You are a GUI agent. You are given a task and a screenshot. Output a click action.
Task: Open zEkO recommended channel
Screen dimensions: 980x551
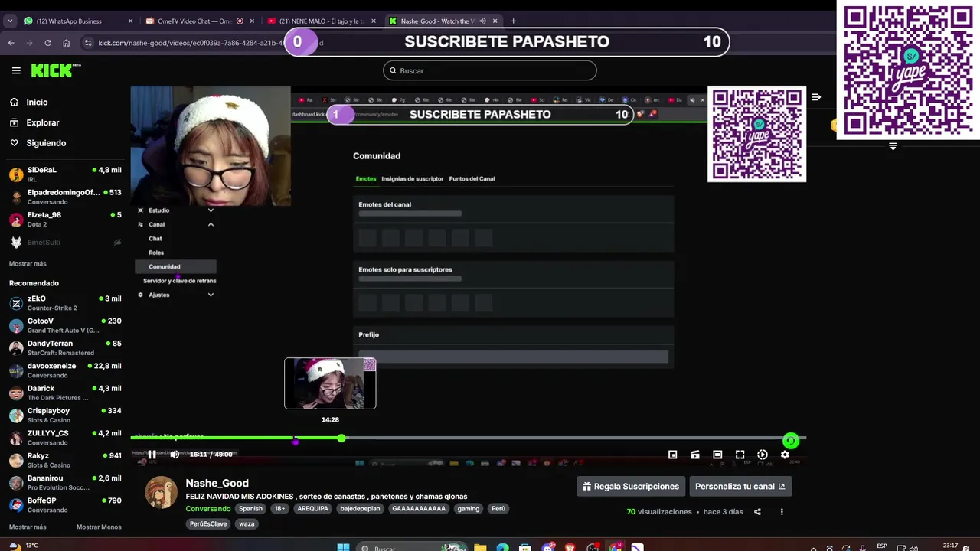(64, 303)
